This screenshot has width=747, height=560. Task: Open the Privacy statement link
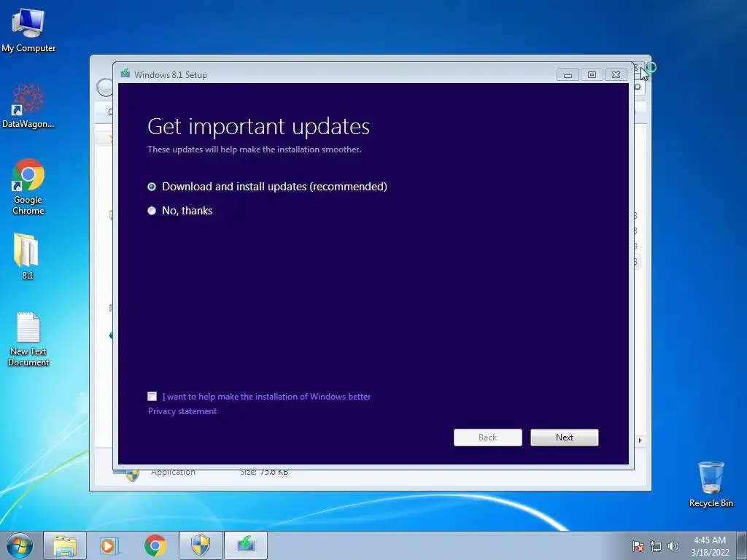[182, 411]
